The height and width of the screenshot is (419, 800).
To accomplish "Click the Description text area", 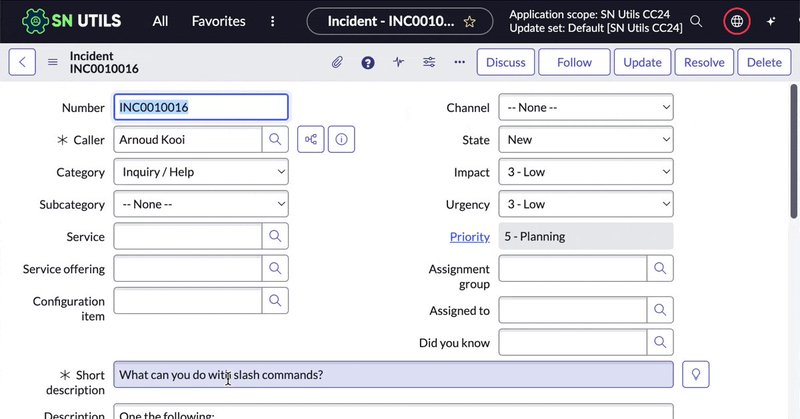I will [x=393, y=411].
